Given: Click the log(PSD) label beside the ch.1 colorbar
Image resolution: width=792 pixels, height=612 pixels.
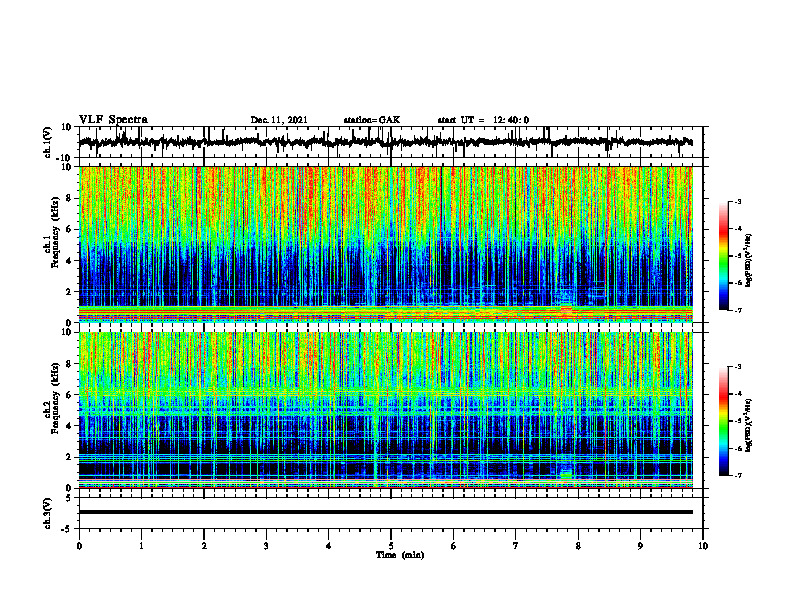Looking at the screenshot, I should (749, 260).
